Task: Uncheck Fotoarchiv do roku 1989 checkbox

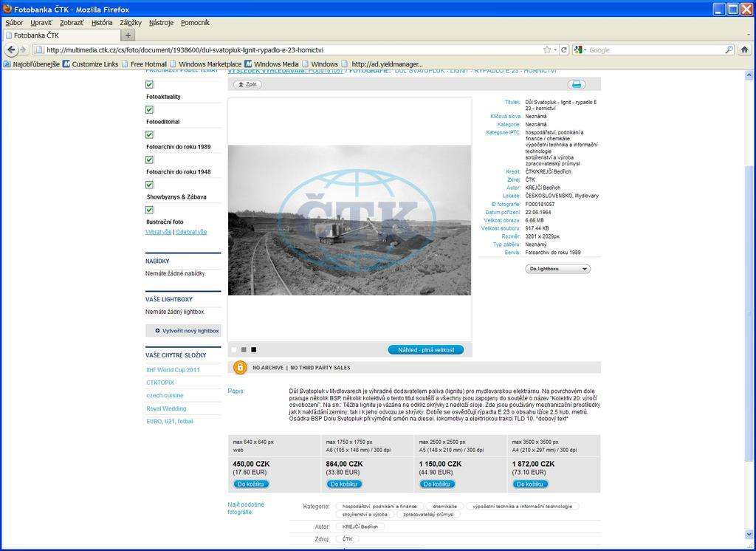Action: pos(149,134)
